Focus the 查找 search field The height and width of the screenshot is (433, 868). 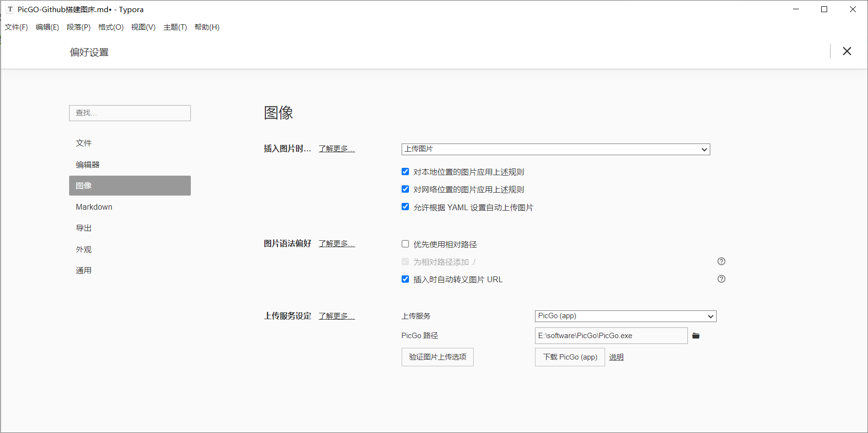pyautogui.click(x=130, y=113)
